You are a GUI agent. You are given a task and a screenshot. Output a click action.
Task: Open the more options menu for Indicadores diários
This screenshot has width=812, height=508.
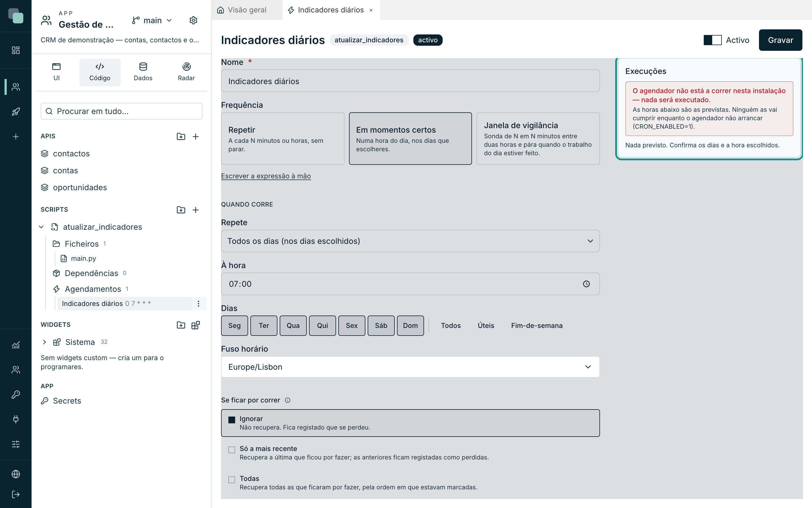198,303
